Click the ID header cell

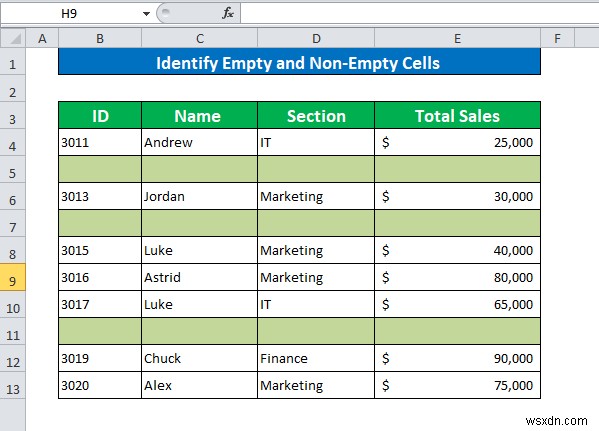(x=100, y=115)
